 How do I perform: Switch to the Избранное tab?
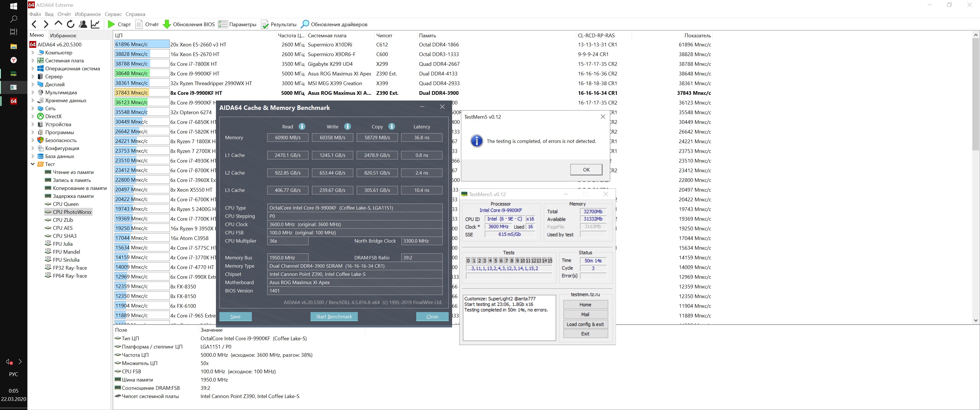click(x=63, y=35)
